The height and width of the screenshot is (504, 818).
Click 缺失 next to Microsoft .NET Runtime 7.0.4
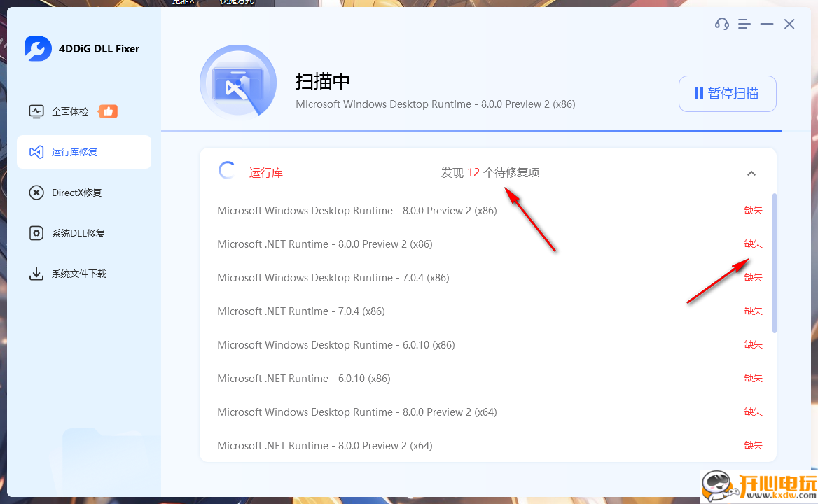point(753,310)
